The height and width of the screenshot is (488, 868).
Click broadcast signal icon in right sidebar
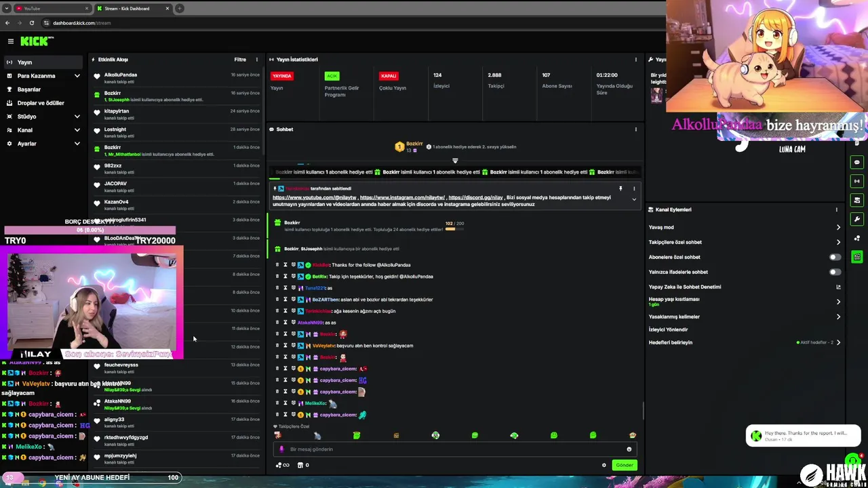[857, 182]
